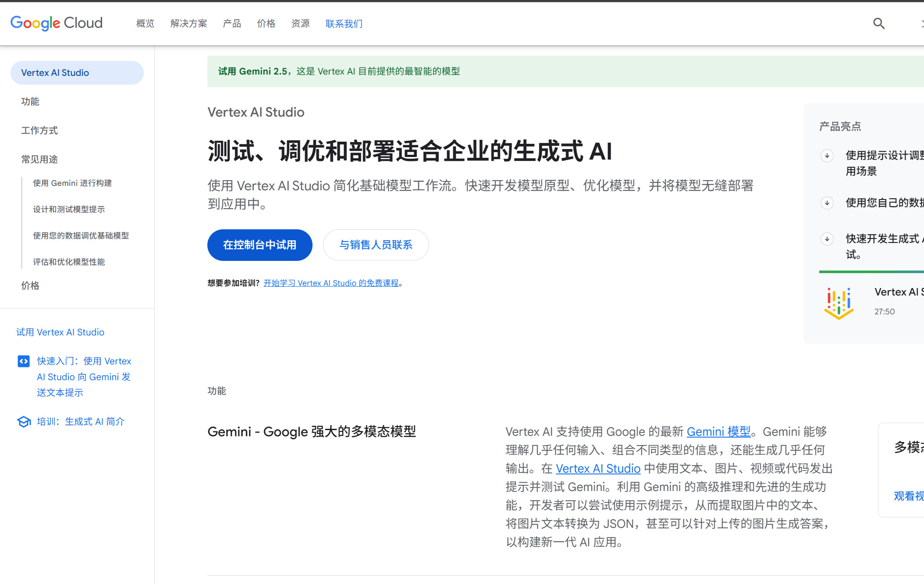Expand the 使用您自己的数据 highlight arrow
This screenshot has height=584, width=924.
pyautogui.click(x=827, y=203)
